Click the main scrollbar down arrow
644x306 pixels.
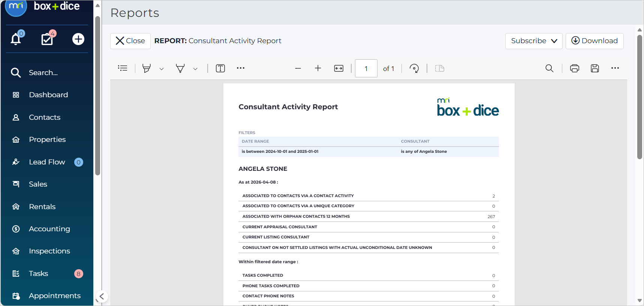click(640, 301)
